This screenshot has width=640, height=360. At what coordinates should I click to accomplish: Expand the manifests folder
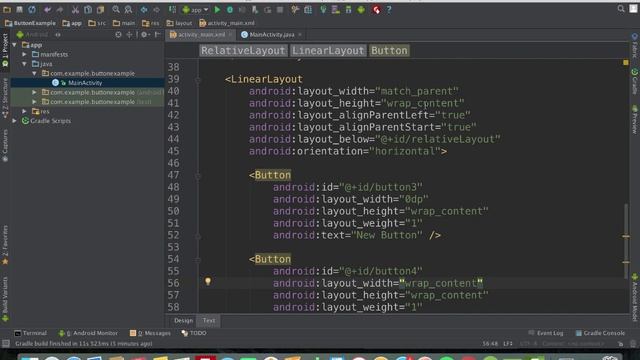[x=24, y=54]
